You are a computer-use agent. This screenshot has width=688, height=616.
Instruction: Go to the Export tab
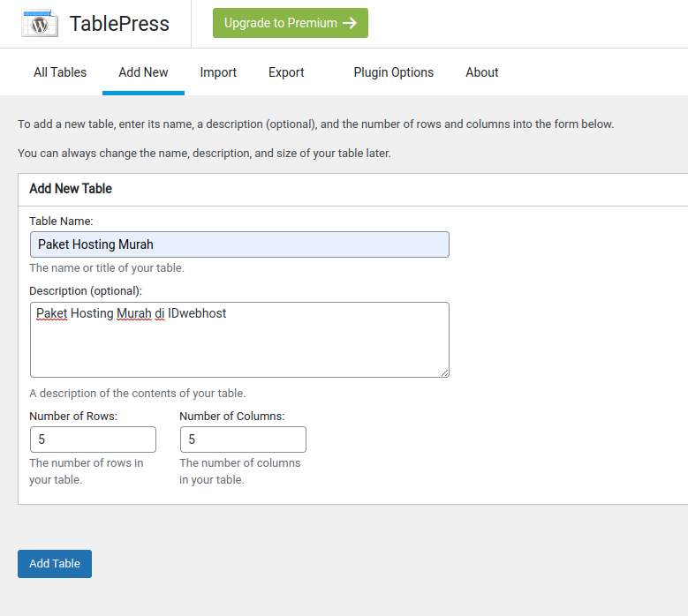click(286, 72)
